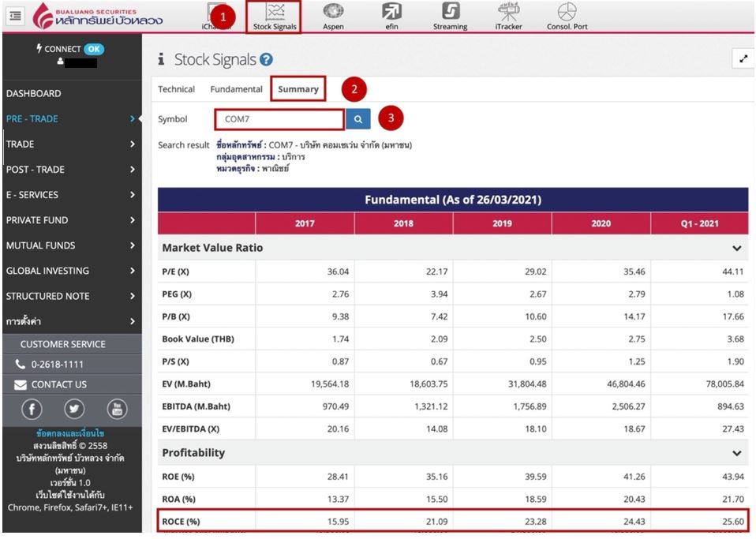
Task: Click the 2020 column header
Action: click(601, 223)
